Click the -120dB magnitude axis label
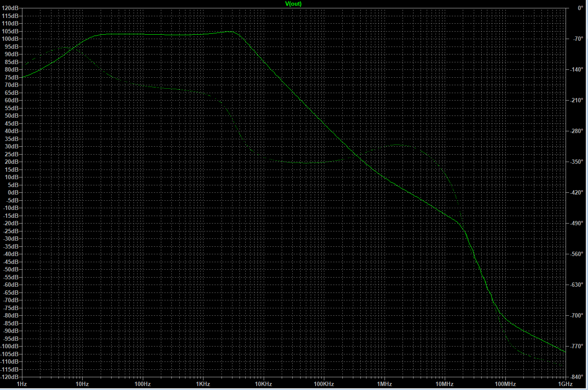The height and width of the screenshot is (390, 588). [x=10, y=377]
